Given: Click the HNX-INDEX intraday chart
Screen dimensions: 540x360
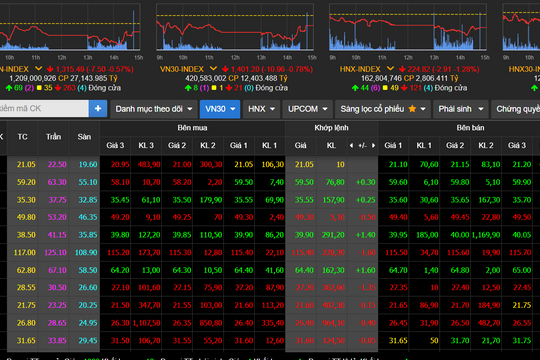Looking at the screenshot, I should [x=408, y=28].
